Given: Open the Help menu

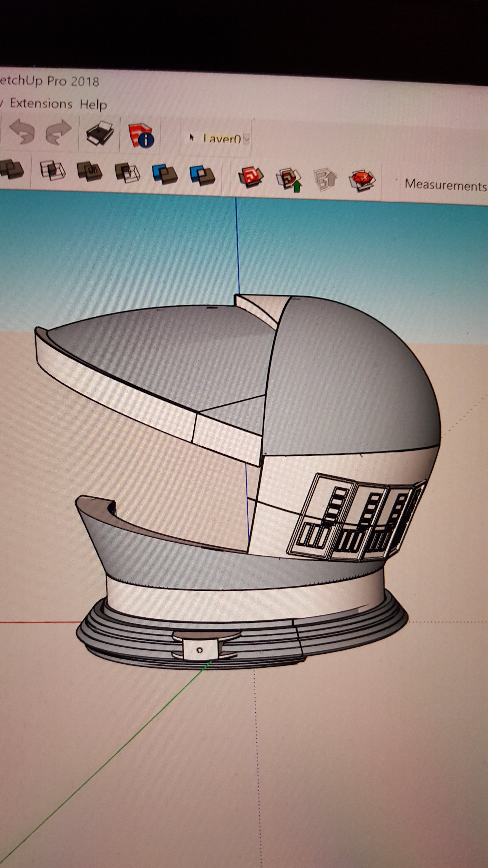Looking at the screenshot, I should point(93,105).
